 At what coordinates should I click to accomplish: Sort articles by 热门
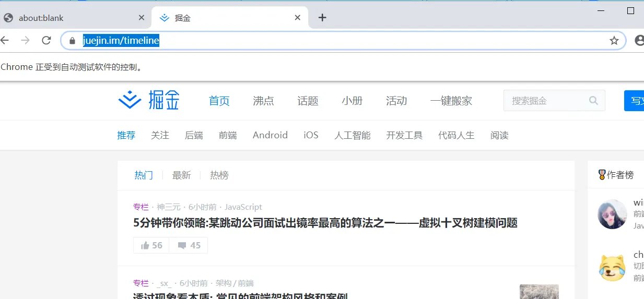(144, 175)
